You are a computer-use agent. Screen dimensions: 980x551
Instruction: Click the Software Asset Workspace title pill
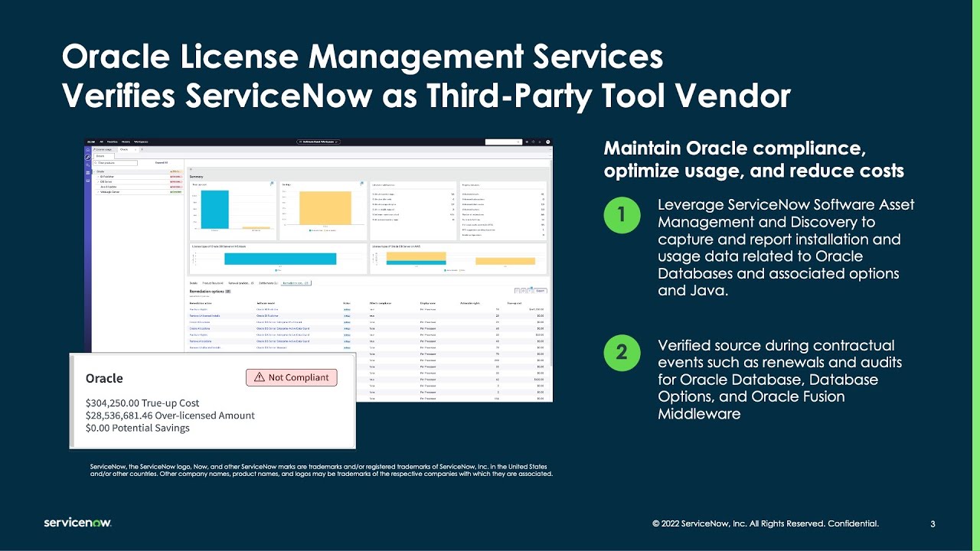coord(318,142)
